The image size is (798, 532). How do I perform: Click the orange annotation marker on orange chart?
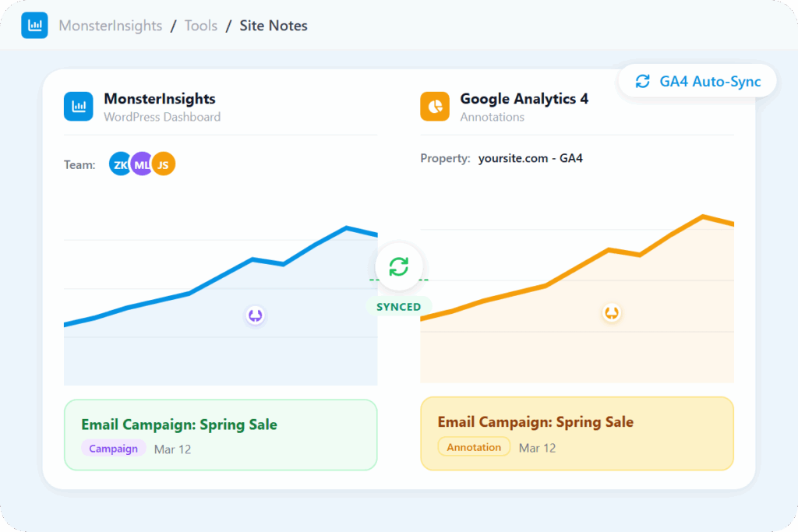(612, 313)
